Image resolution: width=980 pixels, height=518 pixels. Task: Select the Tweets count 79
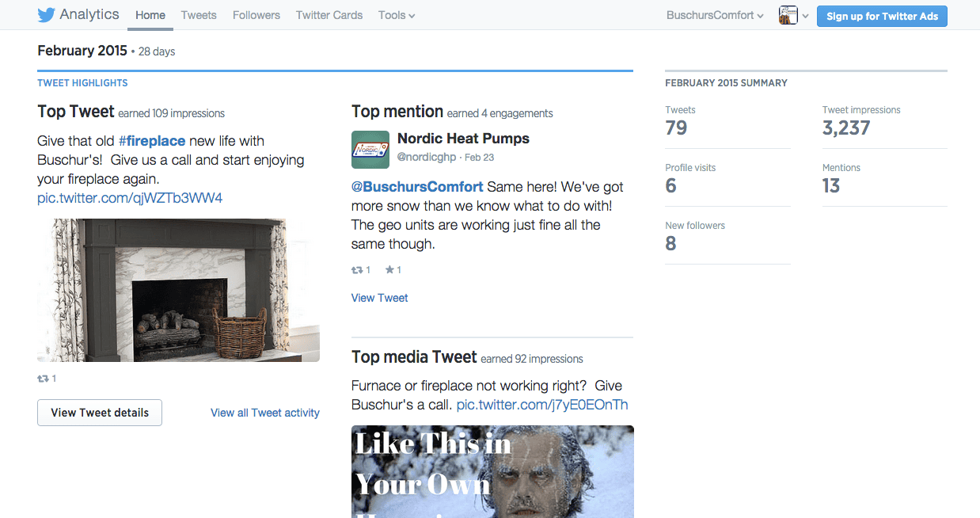pos(677,128)
